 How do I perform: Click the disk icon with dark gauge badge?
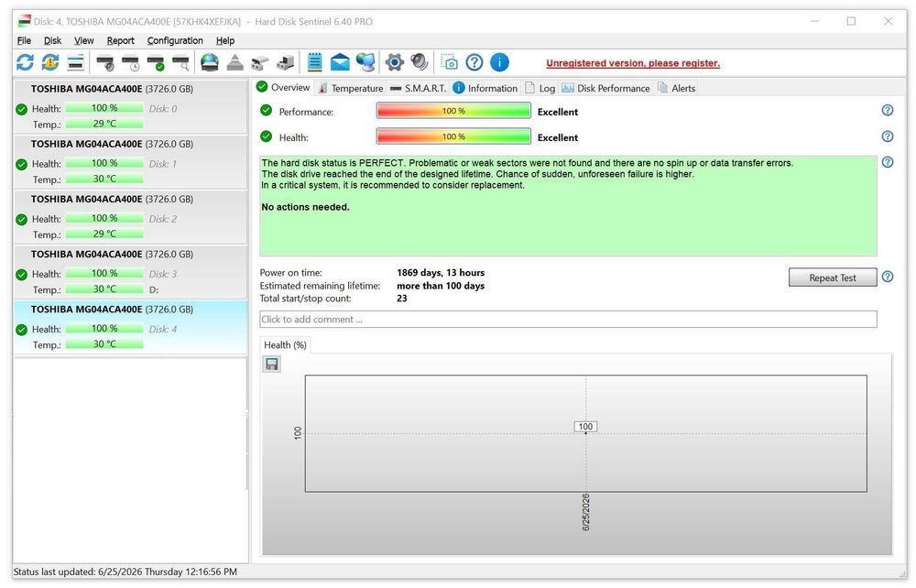[x=105, y=62]
